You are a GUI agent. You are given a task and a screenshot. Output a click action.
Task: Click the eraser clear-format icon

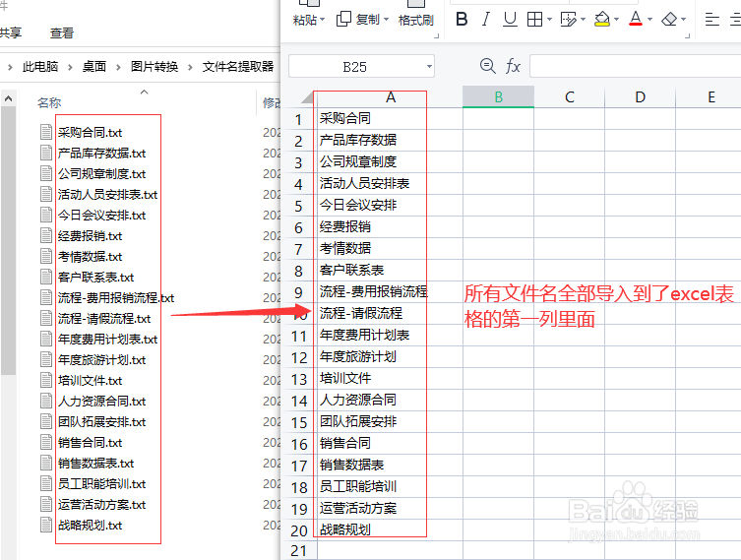(669, 20)
